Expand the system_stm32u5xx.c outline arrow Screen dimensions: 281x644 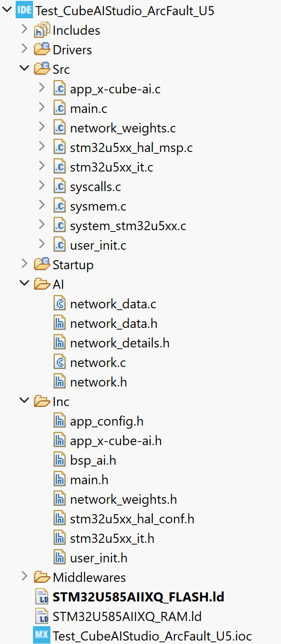click(42, 225)
